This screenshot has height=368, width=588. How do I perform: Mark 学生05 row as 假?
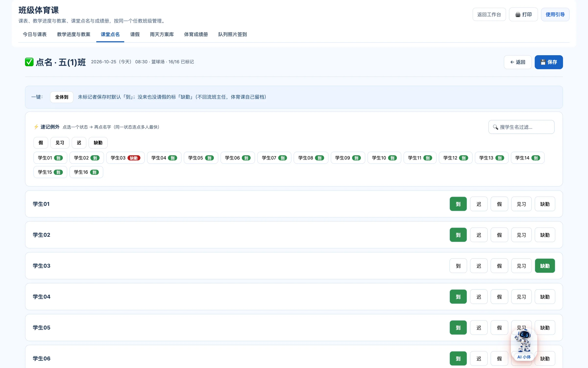click(x=499, y=328)
